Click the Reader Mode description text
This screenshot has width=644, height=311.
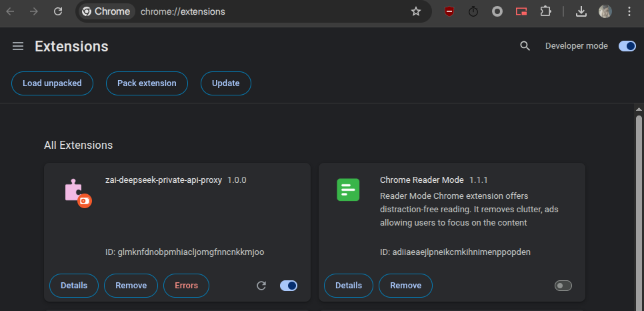(x=469, y=210)
